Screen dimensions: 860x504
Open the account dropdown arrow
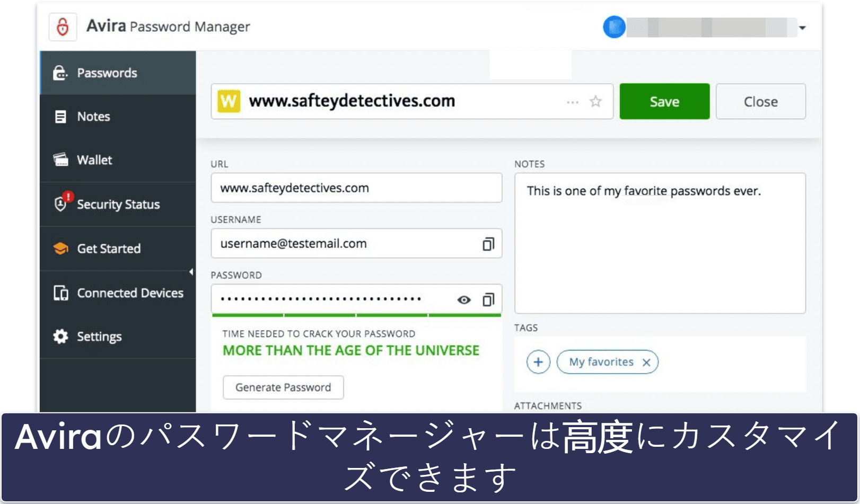point(803,28)
